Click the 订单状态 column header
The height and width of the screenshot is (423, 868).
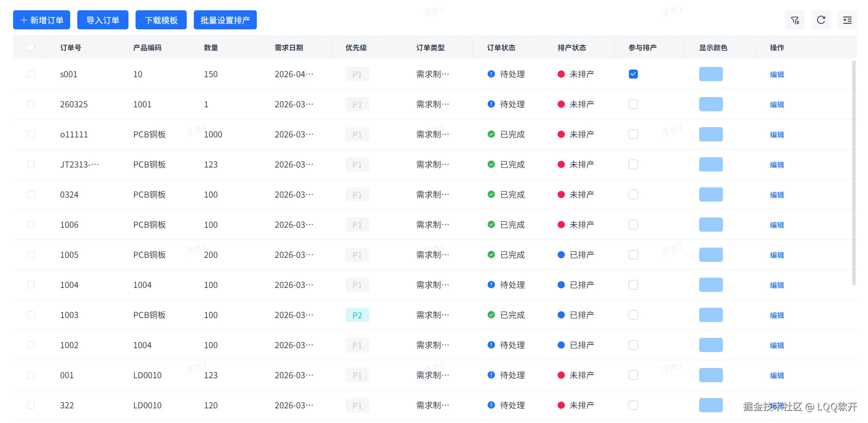tap(501, 48)
